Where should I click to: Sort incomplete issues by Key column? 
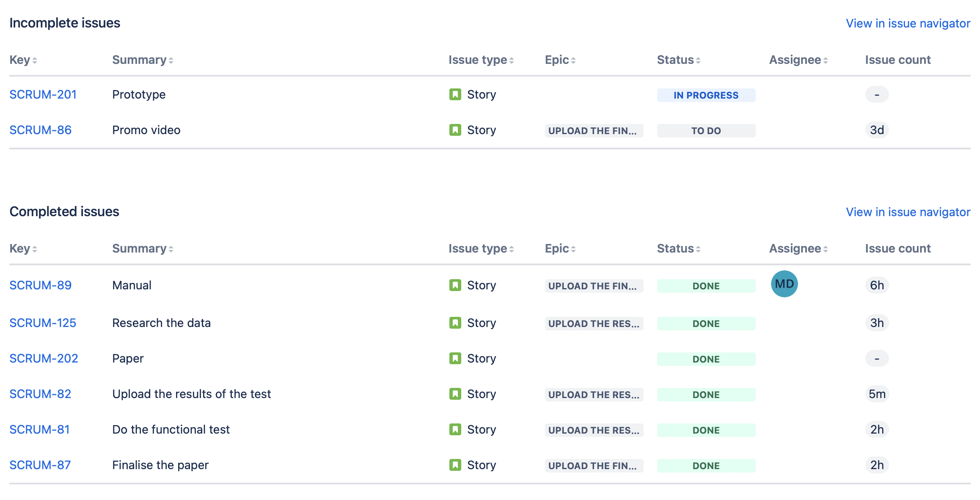(x=23, y=60)
